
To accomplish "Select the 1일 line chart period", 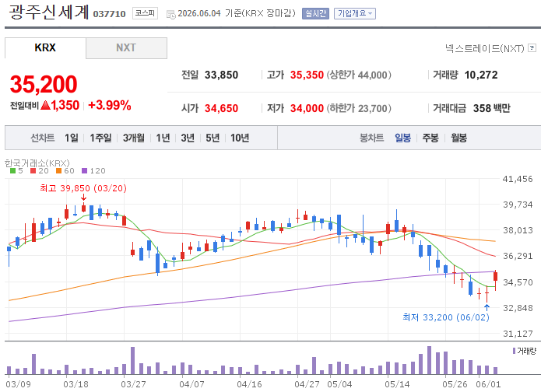I will [x=72, y=138].
